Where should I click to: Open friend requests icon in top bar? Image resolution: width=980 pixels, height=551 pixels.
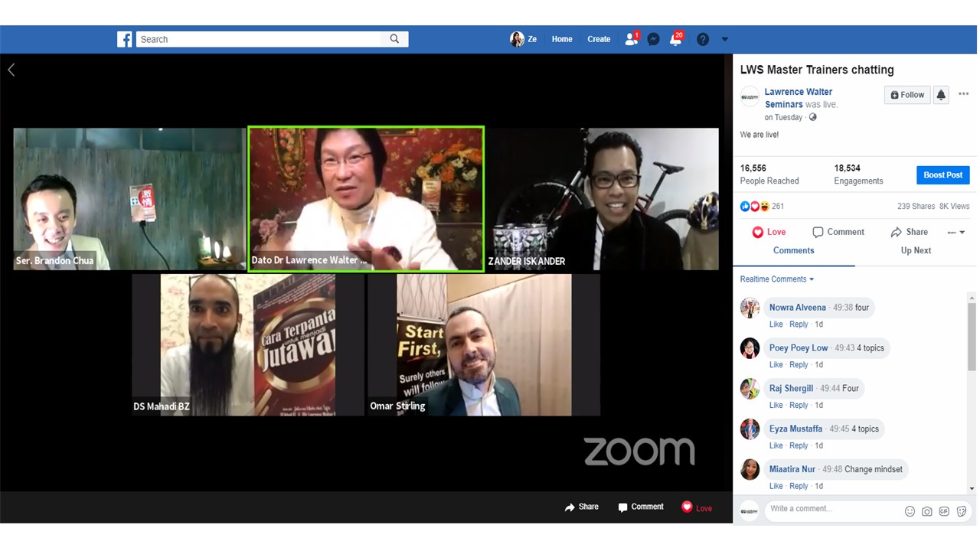(x=632, y=39)
